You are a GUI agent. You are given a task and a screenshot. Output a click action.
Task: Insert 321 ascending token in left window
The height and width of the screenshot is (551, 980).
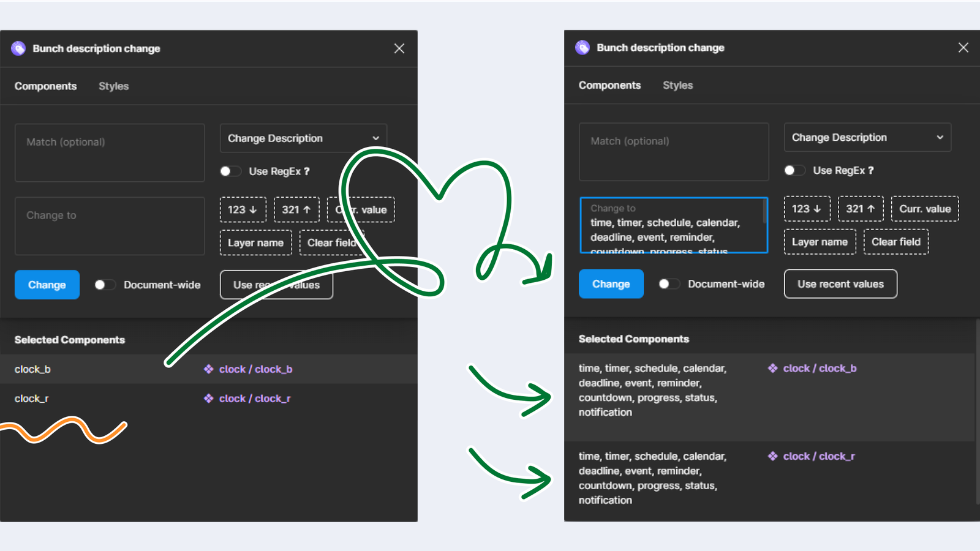click(x=296, y=209)
